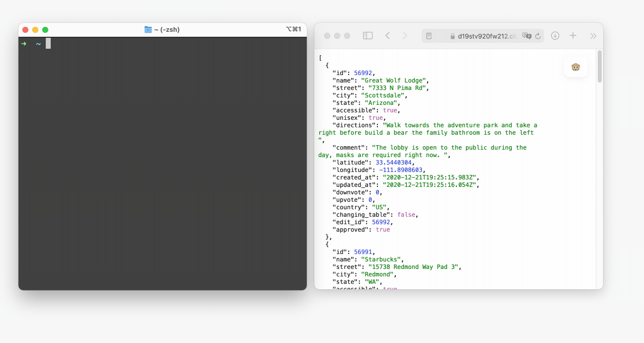Reload the Safari page
644x343 pixels.
(538, 36)
